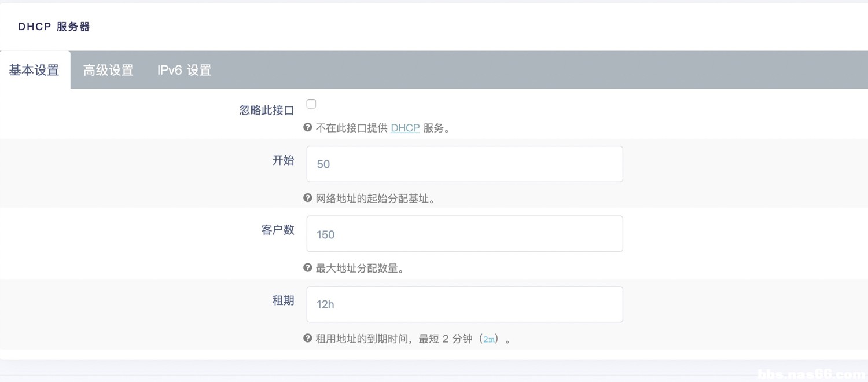Select the 租期 field showing 12h
Viewport: 868px width, 382px height.
click(x=464, y=304)
